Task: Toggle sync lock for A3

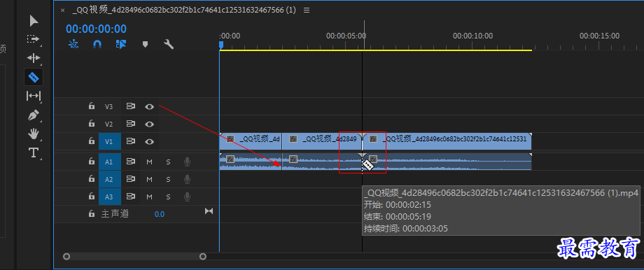Action: click(x=131, y=197)
